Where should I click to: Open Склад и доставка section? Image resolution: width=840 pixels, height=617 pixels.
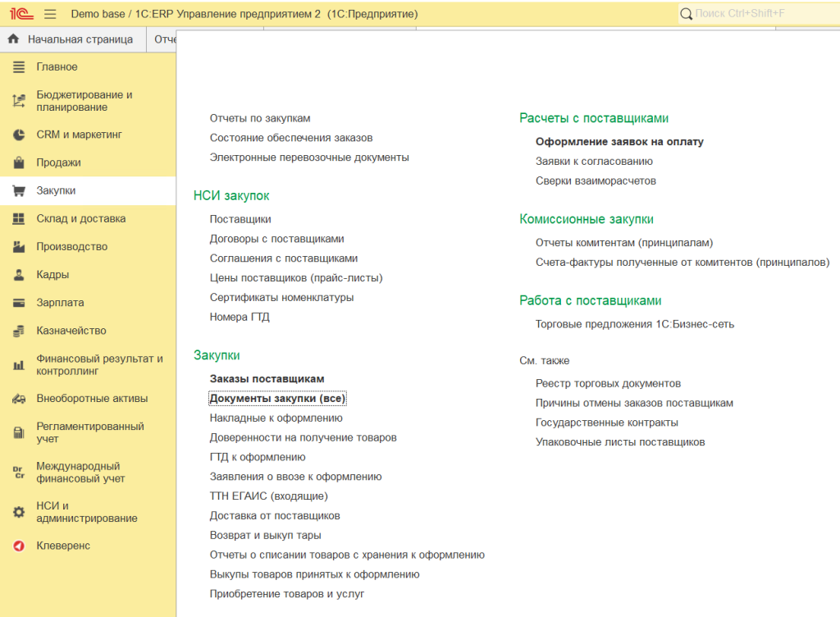[88, 218]
